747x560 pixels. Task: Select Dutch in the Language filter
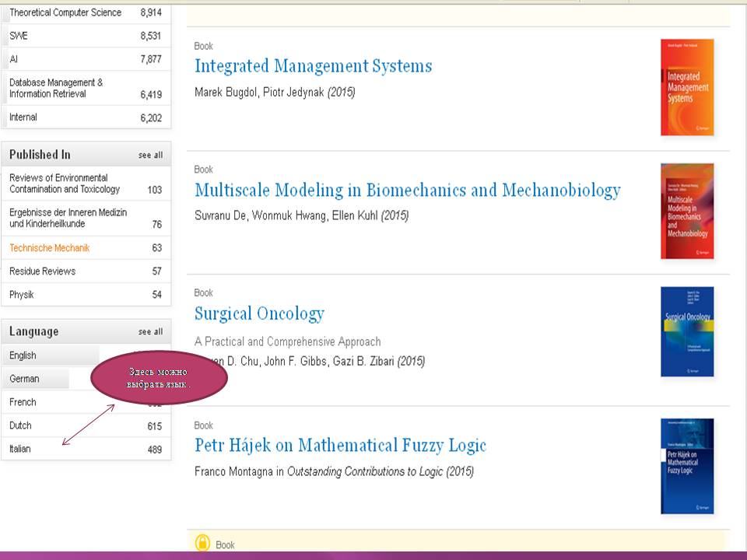click(20, 425)
